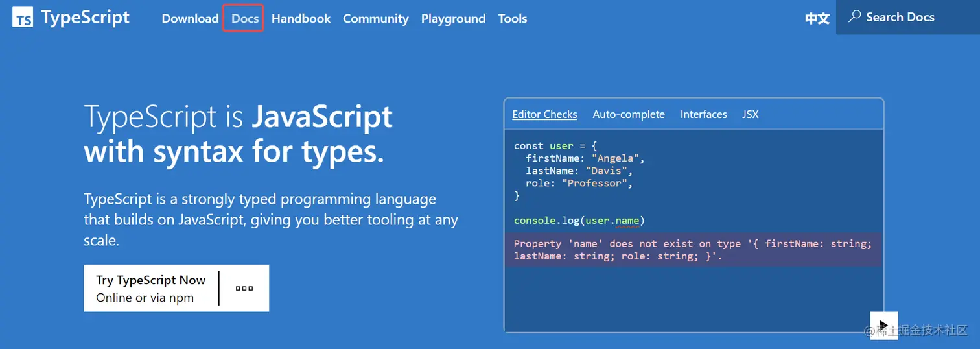Viewport: 980px width, 349px height.
Task: Click the search magnifier icon
Action: click(855, 17)
